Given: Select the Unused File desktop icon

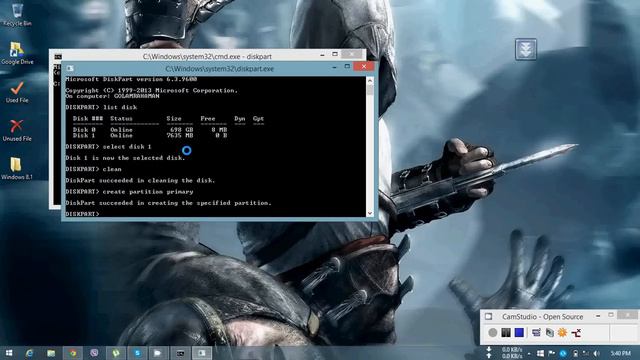Looking at the screenshot, I should [17, 131].
